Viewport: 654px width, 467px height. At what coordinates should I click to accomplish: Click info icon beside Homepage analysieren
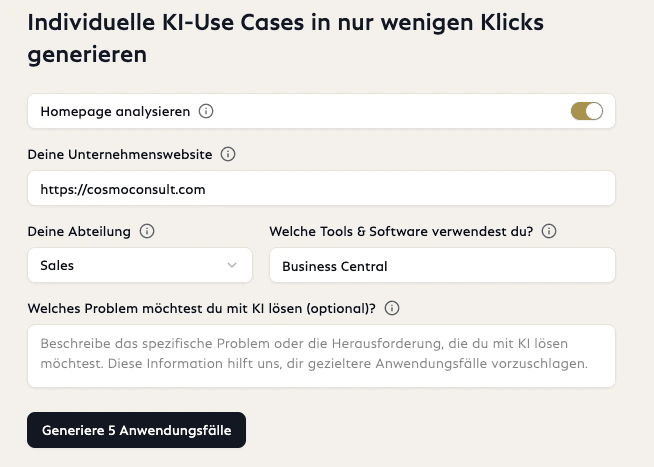tap(206, 111)
